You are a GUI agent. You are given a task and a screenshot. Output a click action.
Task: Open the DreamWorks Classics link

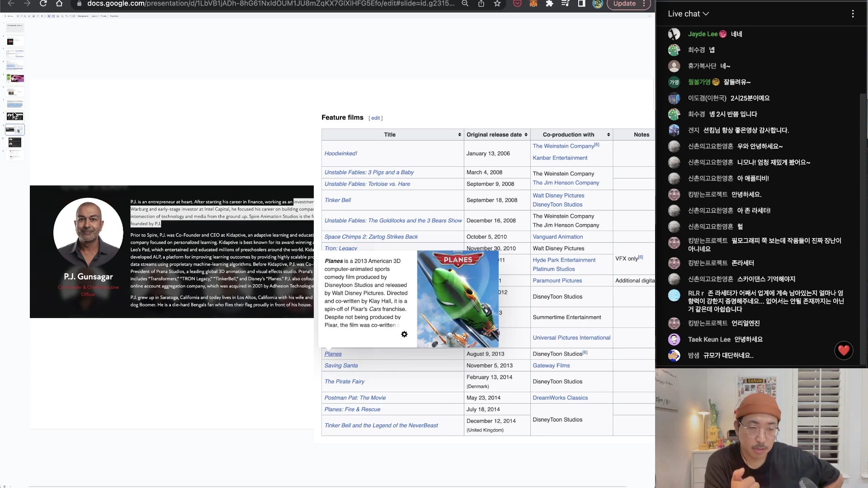pos(560,398)
